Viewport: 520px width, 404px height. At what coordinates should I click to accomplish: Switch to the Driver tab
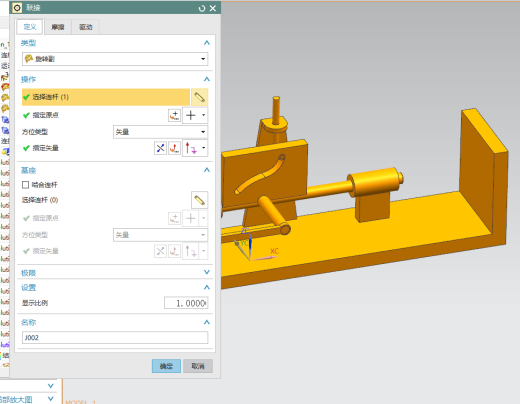pyautogui.click(x=86, y=27)
